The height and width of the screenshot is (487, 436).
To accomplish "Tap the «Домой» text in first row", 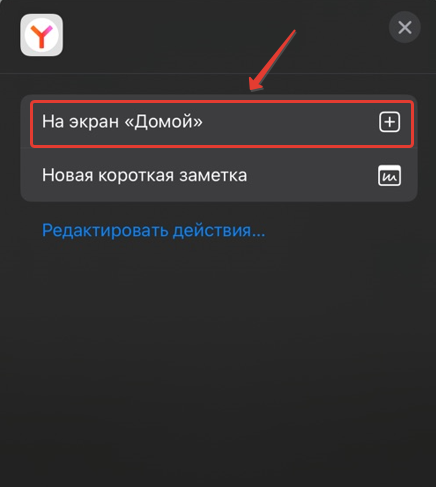I will pos(163,122).
